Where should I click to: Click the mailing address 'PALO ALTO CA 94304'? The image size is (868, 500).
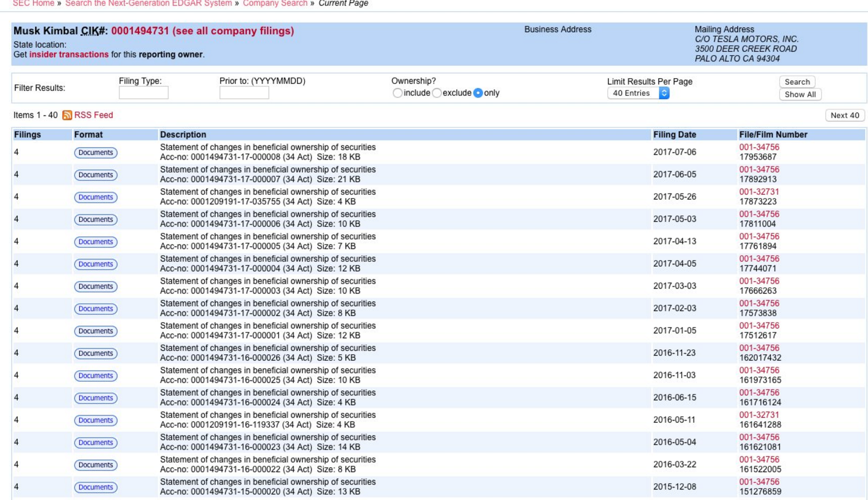coord(737,59)
